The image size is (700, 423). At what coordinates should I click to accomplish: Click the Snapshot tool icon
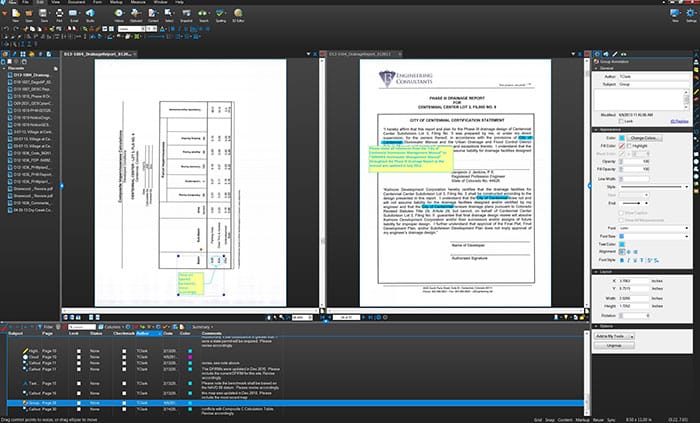pyautogui.click(x=186, y=14)
